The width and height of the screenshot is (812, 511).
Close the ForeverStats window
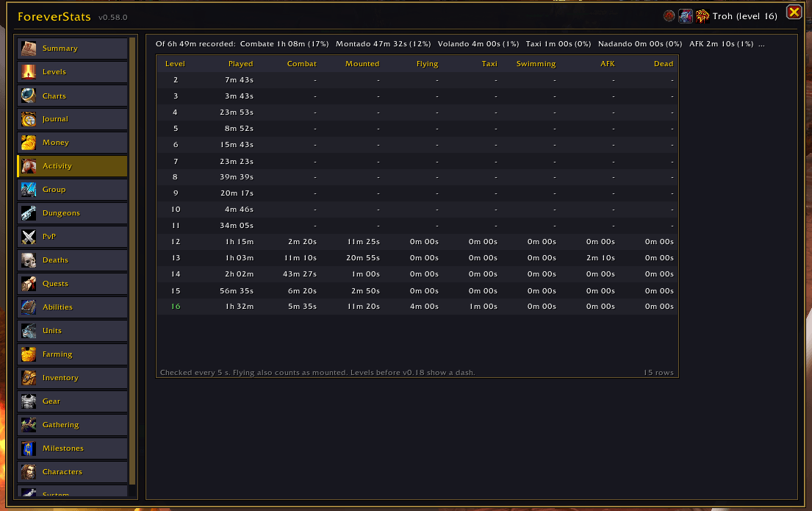tap(794, 12)
